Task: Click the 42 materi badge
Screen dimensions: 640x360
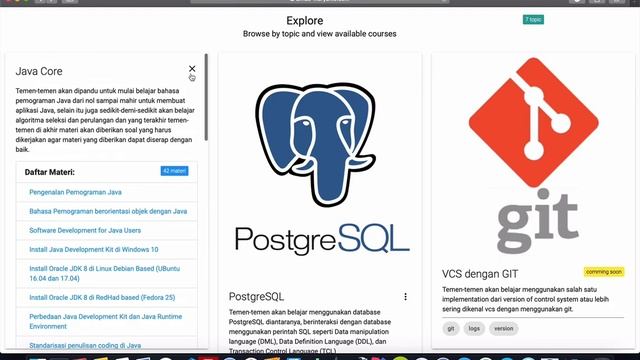Action: pos(174,171)
